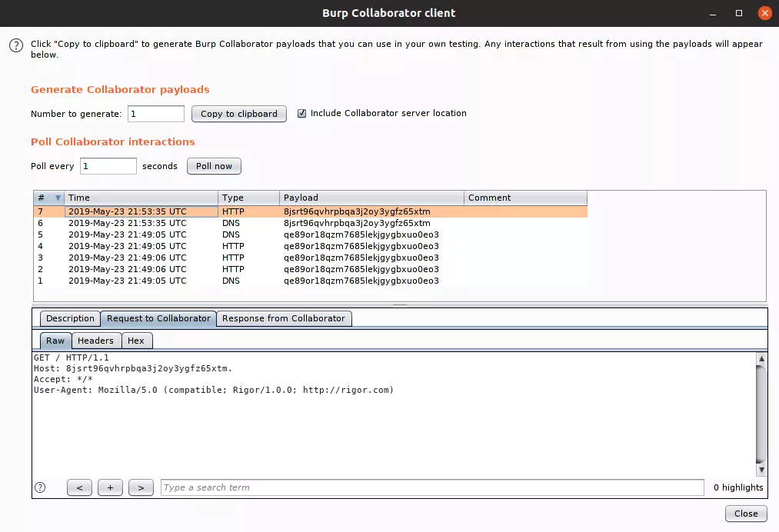
Task: Click the '0 highlights' label
Action: pos(738,487)
